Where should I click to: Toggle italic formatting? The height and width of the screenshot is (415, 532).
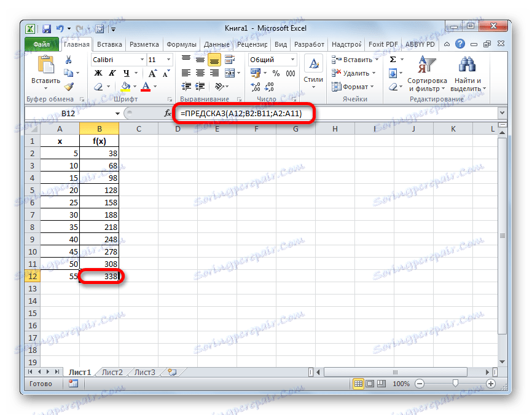[x=111, y=72]
